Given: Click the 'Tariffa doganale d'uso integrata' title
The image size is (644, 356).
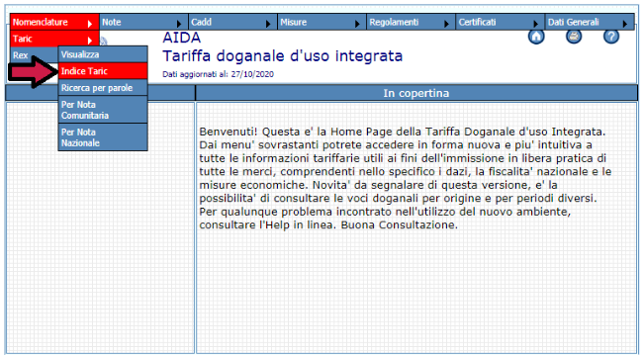Looking at the screenshot, I should click(283, 56).
